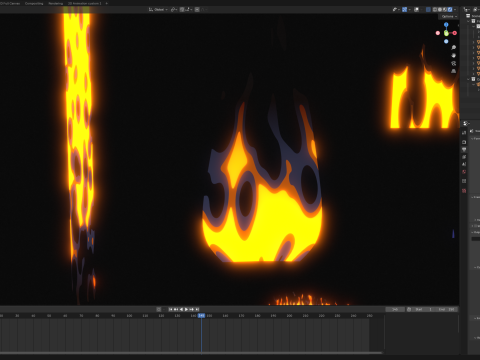Open View Layer properties tab
The image size is (480, 360).
coord(464,157)
